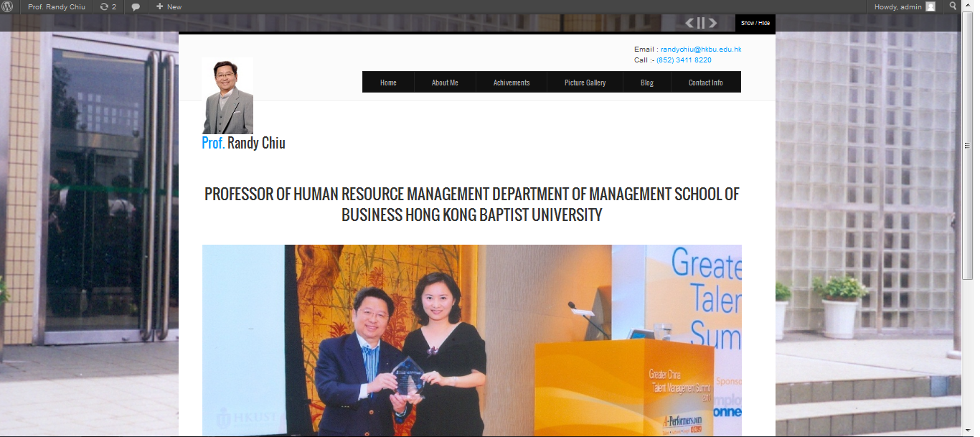Open the Howdy, admin account menu

coord(897,6)
